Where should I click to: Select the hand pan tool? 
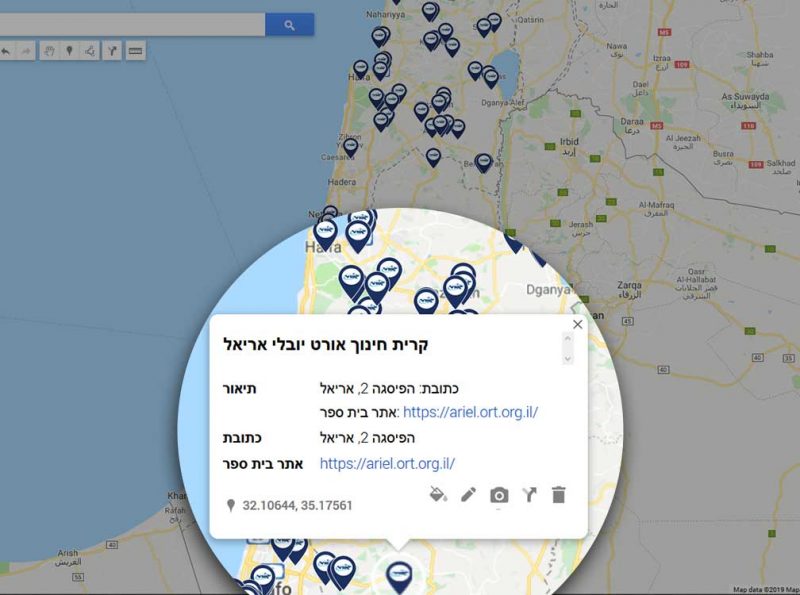tap(49, 51)
